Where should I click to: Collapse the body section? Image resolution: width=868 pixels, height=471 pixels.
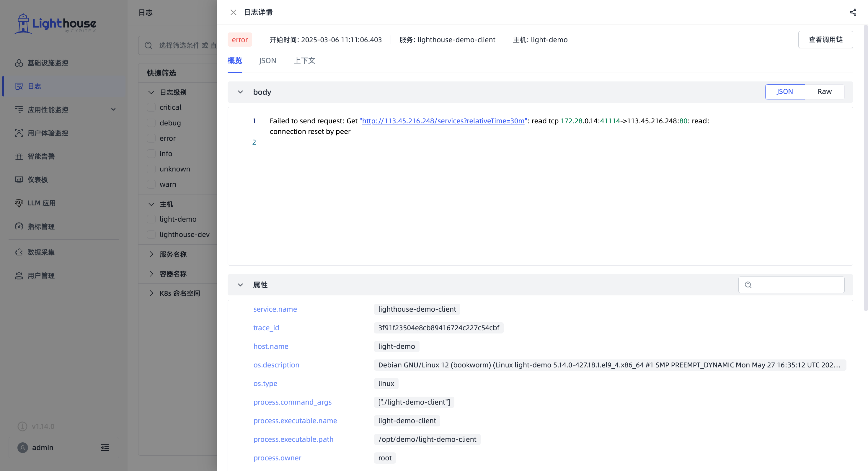coord(240,92)
